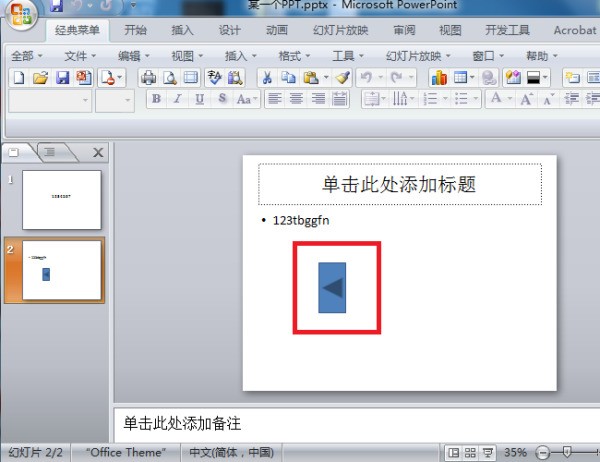This screenshot has width=600, height=462.
Task: Expand the Paste options arrow
Action: coord(326,78)
